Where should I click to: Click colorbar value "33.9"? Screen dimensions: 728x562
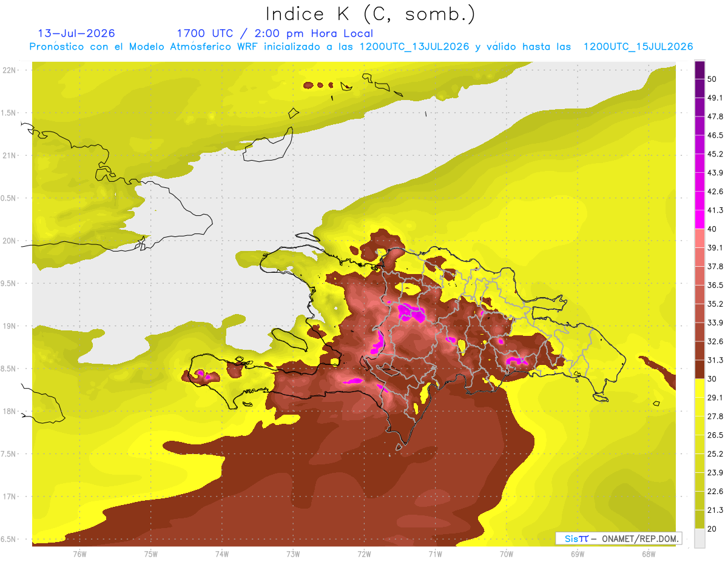coord(715,323)
